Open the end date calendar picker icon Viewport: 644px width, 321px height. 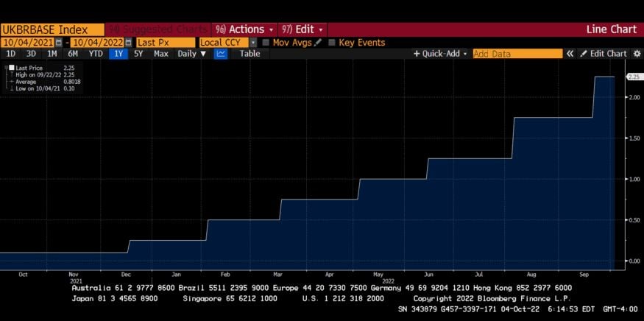point(129,43)
